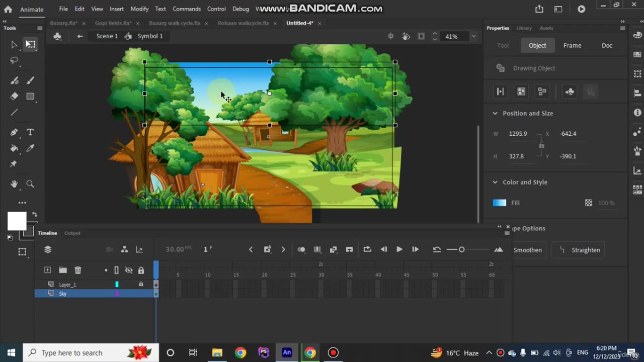The height and width of the screenshot is (362, 644).
Task: Select the Zoom magnifier tool
Action: pyautogui.click(x=30, y=184)
